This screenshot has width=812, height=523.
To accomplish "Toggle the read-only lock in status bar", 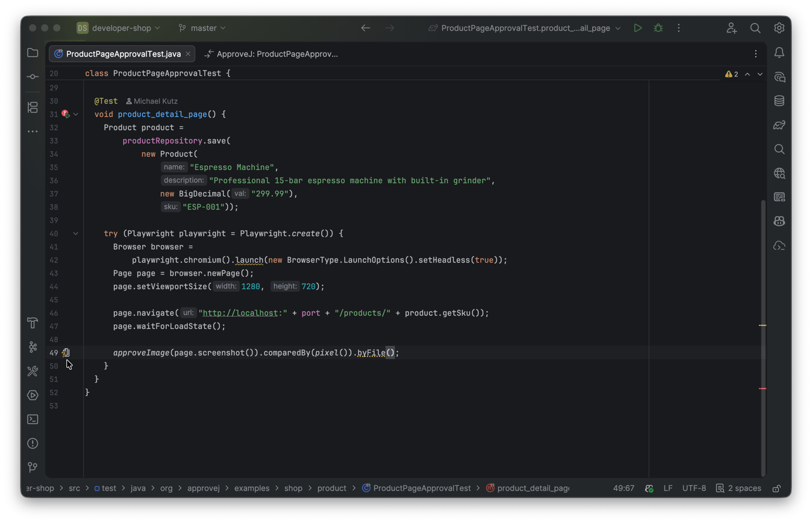I will (x=776, y=488).
